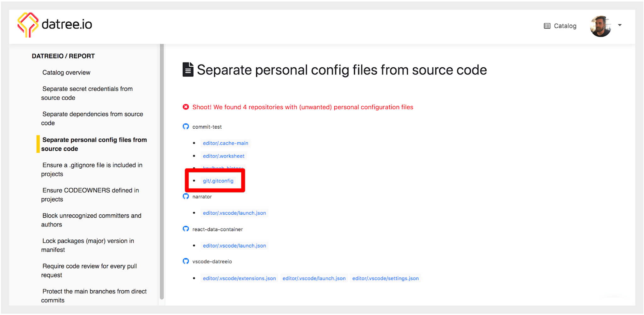The height and width of the screenshot is (315, 644).
Task: Open react-data-container's editor/.vscode/launch.json link
Action: [234, 246]
